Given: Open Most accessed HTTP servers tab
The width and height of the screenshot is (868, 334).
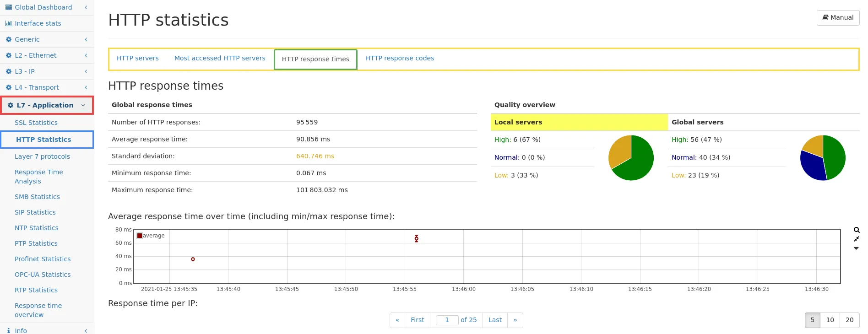Looking at the screenshot, I should [x=220, y=58].
